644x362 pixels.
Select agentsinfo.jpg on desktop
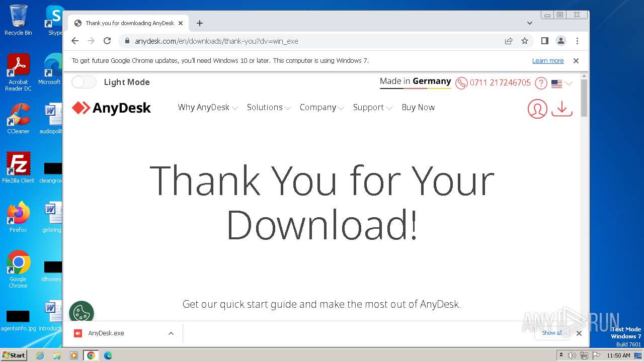tap(18, 320)
